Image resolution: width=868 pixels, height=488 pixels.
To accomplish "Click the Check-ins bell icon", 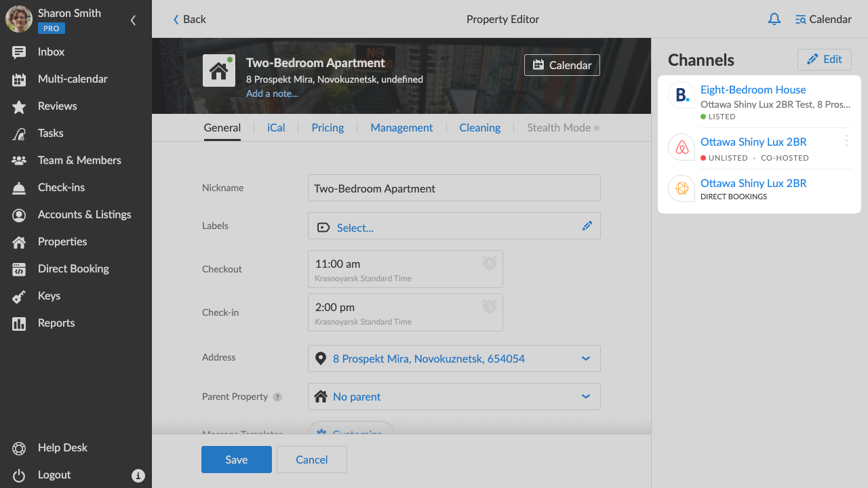I will (19, 188).
